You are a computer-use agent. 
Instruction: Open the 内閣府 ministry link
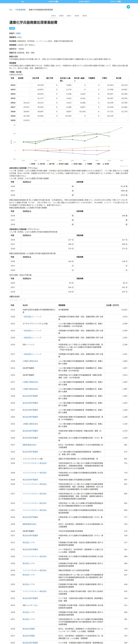pos(18,33)
